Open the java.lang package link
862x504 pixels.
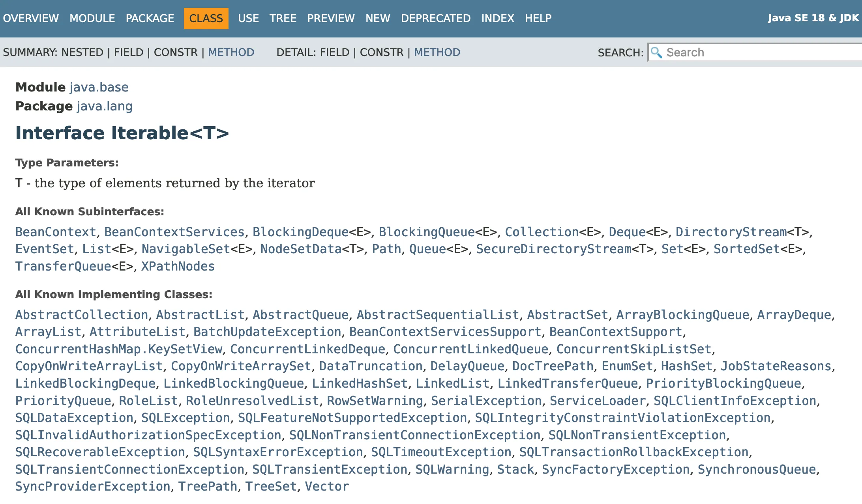click(x=105, y=106)
